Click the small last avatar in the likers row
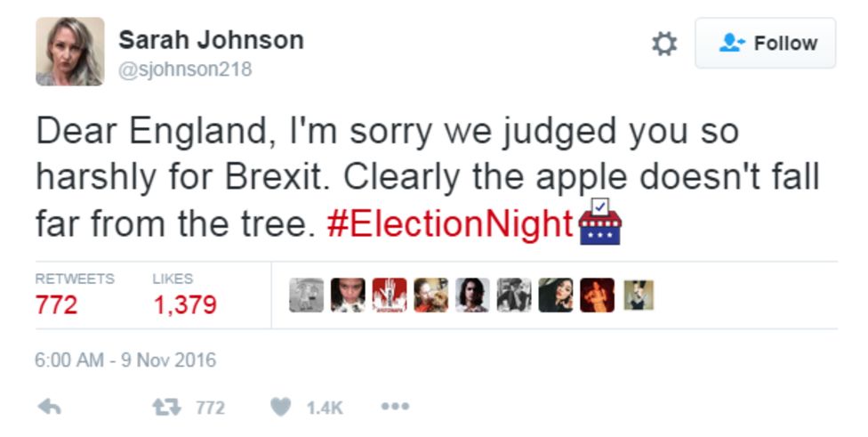 coord(638,295)
